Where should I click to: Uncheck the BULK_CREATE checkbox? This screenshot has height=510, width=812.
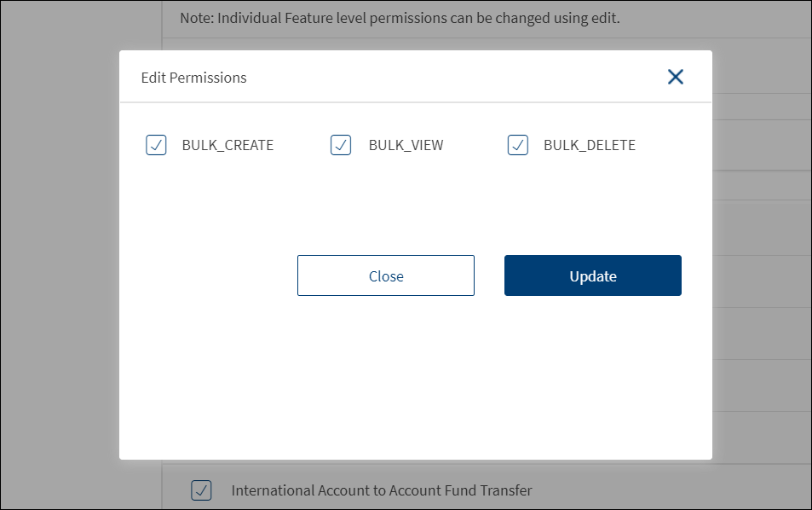156,145
